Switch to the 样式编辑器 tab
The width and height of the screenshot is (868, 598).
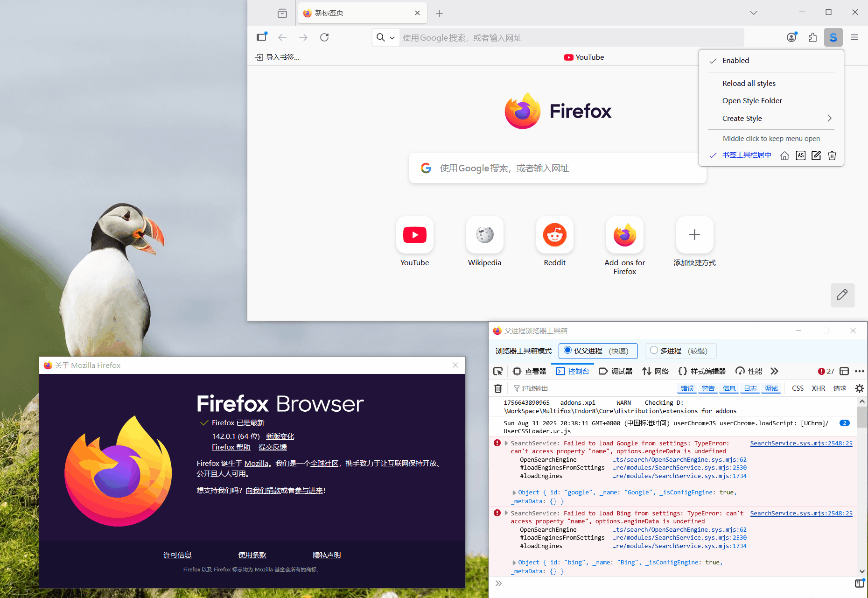(702, 371)
